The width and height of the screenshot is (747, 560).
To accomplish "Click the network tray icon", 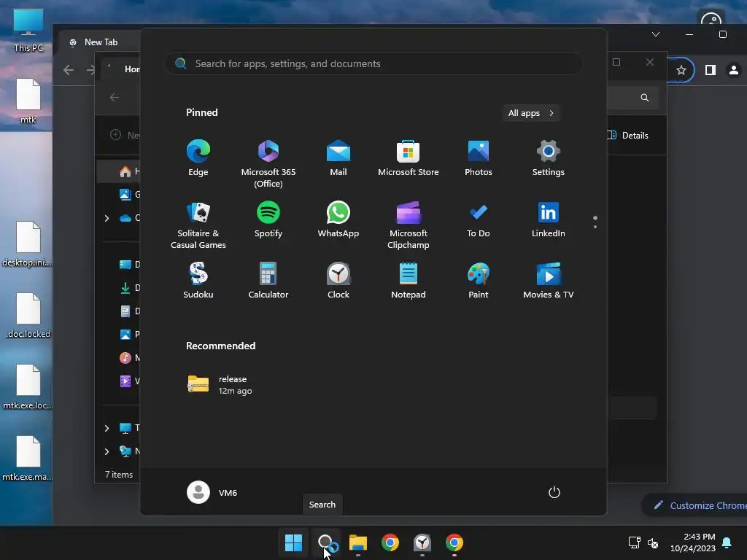I will (x=634, y=542).
